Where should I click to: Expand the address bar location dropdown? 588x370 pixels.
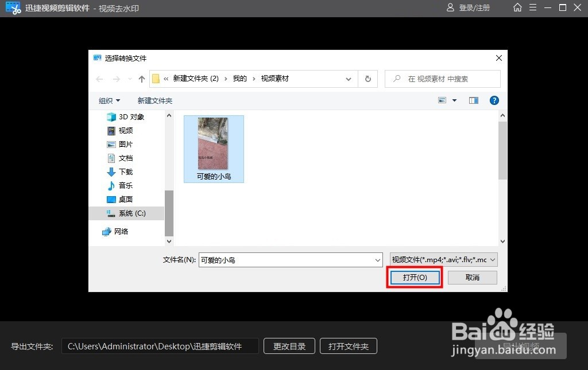click(x=349, y=79)
